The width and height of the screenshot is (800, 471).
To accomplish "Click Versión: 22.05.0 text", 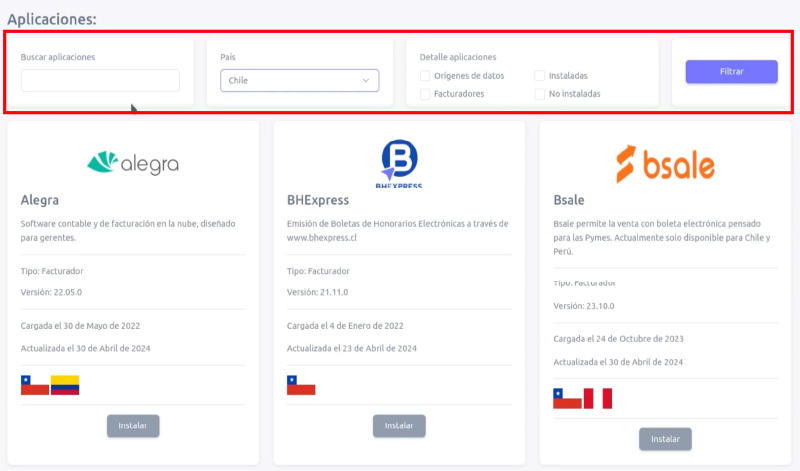I will [x=51, y=292].
